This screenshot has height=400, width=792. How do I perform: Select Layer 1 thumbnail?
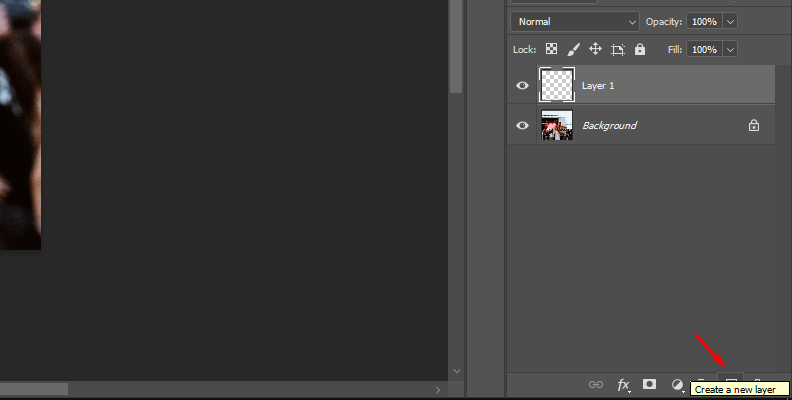[557, 85]
